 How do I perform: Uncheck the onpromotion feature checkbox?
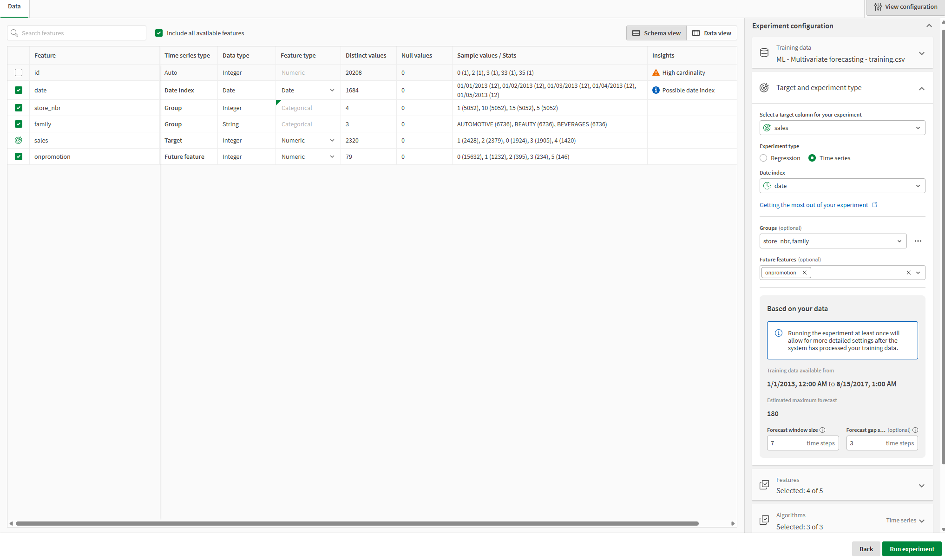[x=19, y=156]
